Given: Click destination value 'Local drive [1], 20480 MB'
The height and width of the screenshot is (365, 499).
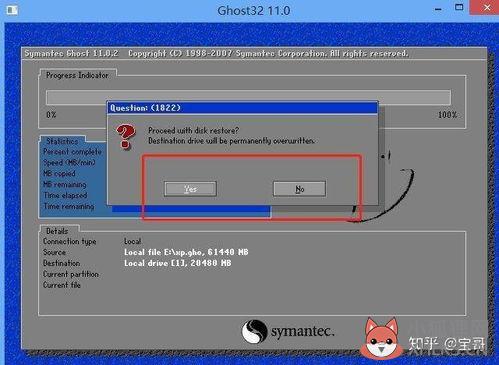Looking at the screenshot, I should tap(178, 263).
